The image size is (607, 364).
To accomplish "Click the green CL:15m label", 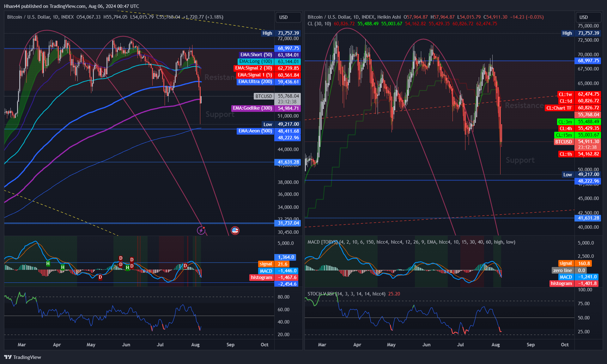I will pos(564,135).
